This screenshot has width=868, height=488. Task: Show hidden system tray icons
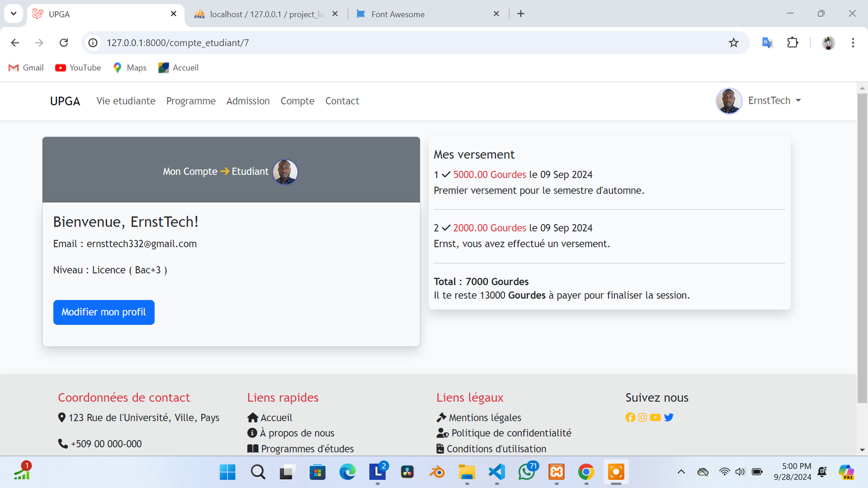[681, 472]
